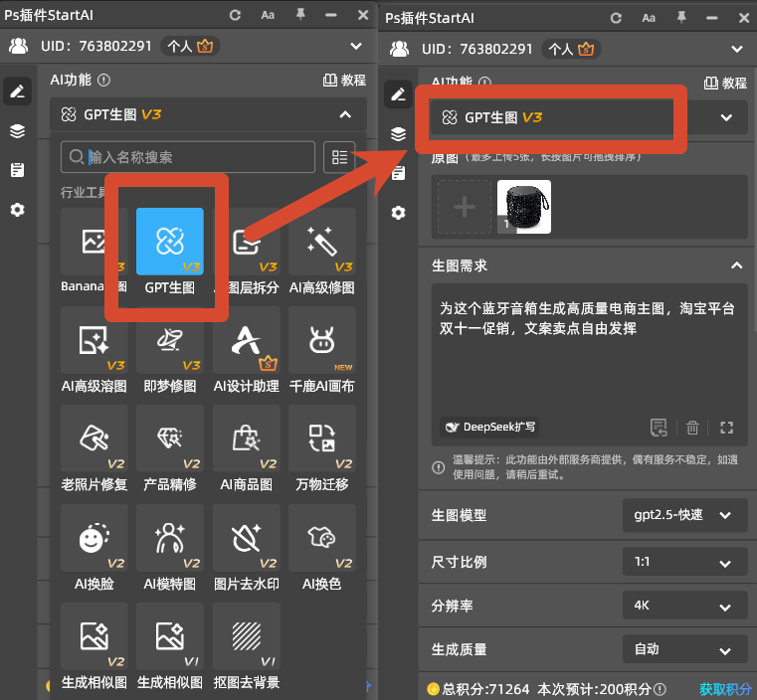Click the refresh icon in left panel
Viewport: 757px width, 700px height.
[x=235, y=15]
